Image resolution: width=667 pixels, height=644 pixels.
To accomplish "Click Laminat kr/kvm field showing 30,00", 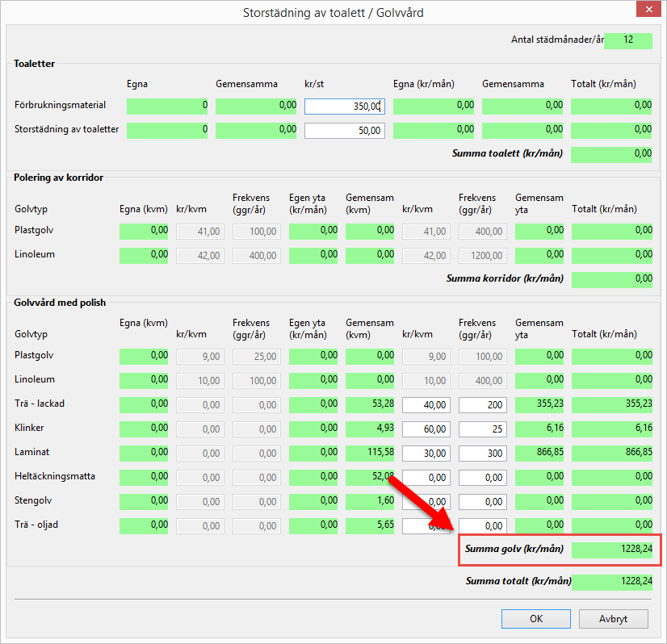I will click(x=426, y=453).
